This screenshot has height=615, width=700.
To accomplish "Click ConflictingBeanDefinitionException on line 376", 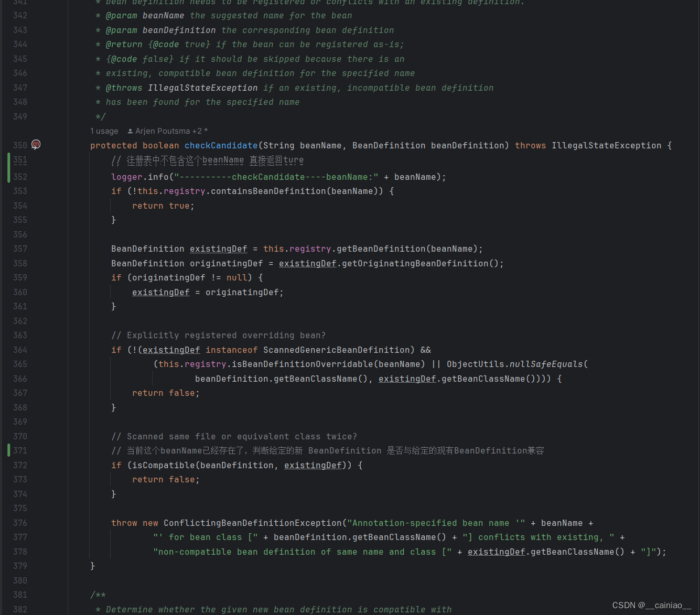I will [x=252, y=523].
